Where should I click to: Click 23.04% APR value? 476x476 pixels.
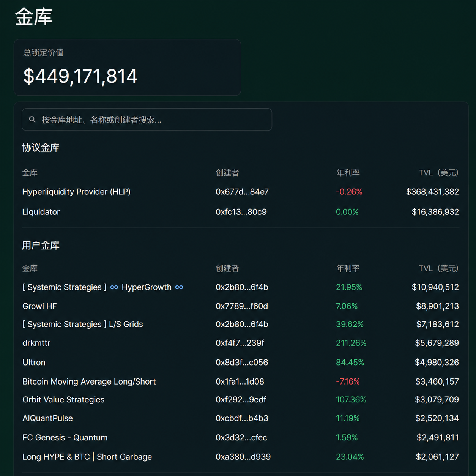350,457
